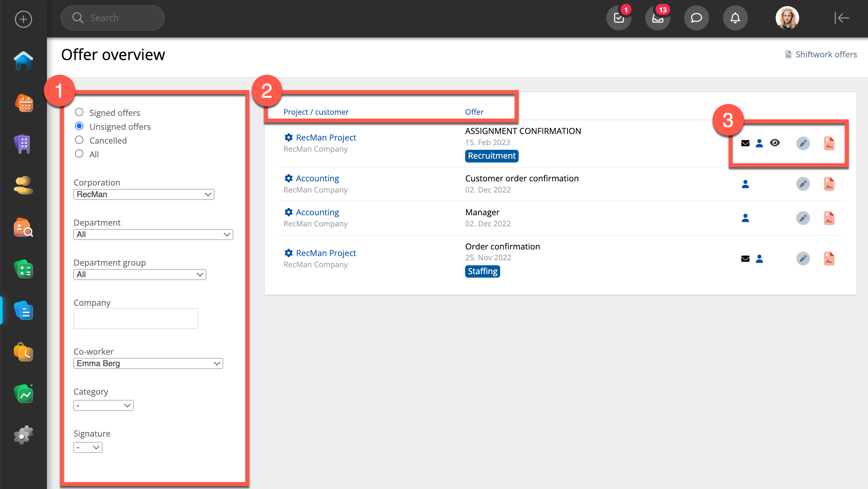Viewport: 868px width, 489px height.
Task: Sort by Project / customer column header
Action: 316,112
